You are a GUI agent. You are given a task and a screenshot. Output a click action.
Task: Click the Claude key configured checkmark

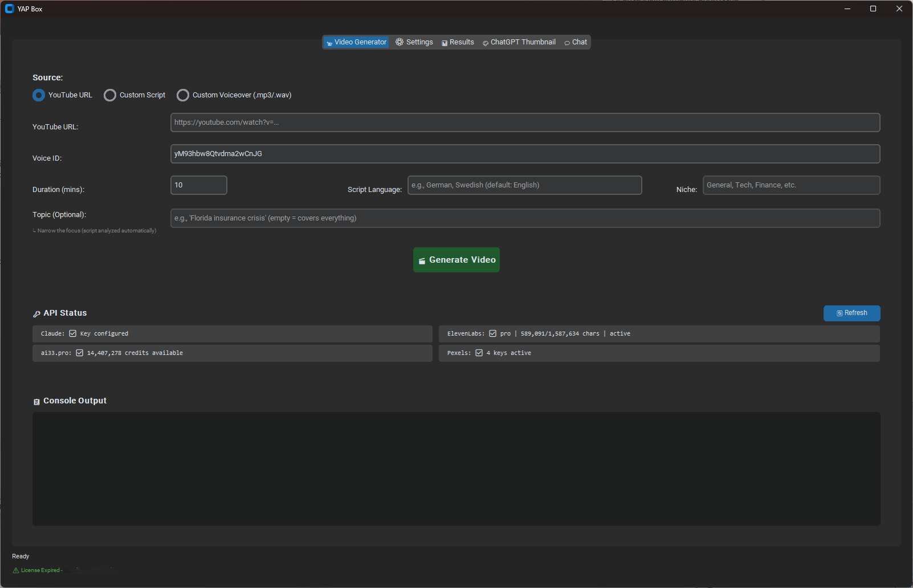[73, 334]
